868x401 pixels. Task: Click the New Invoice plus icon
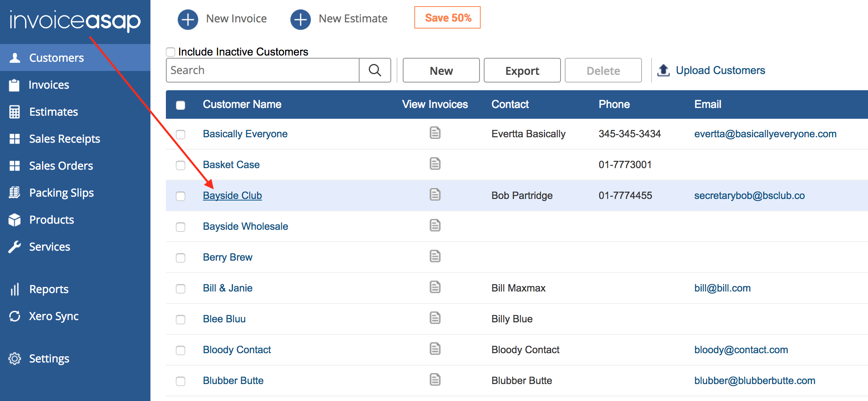click(188, 19)
